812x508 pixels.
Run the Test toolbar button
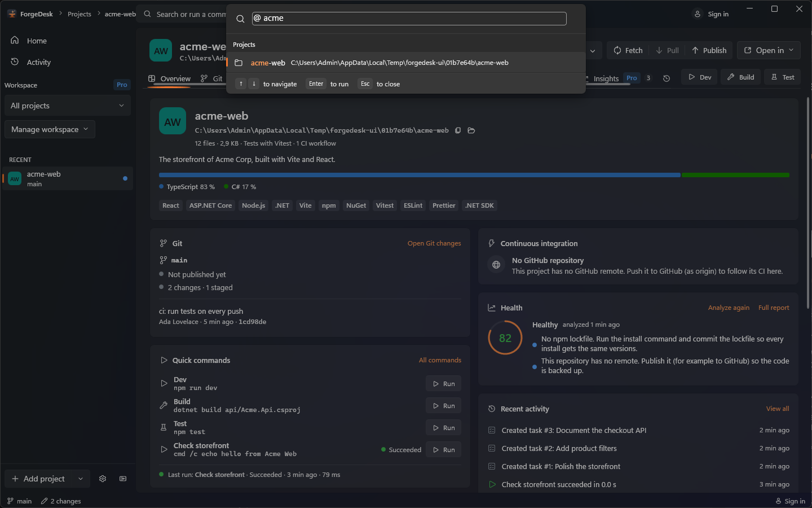[783, 77]
